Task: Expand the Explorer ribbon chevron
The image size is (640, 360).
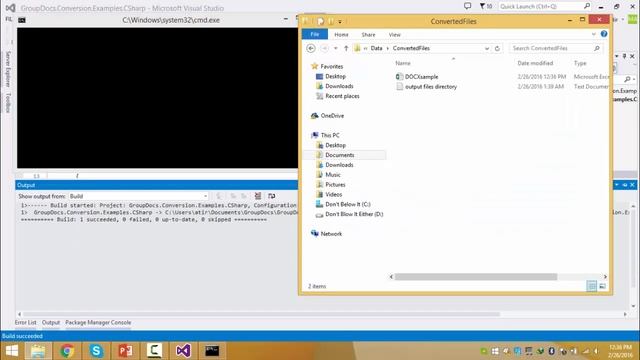Action: click(594, 34)
